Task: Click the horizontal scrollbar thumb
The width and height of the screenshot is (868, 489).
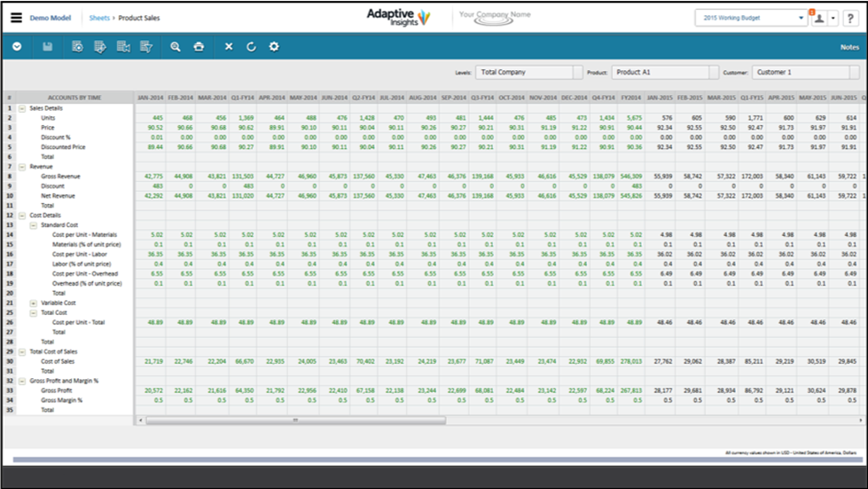Action: (295, 421)
